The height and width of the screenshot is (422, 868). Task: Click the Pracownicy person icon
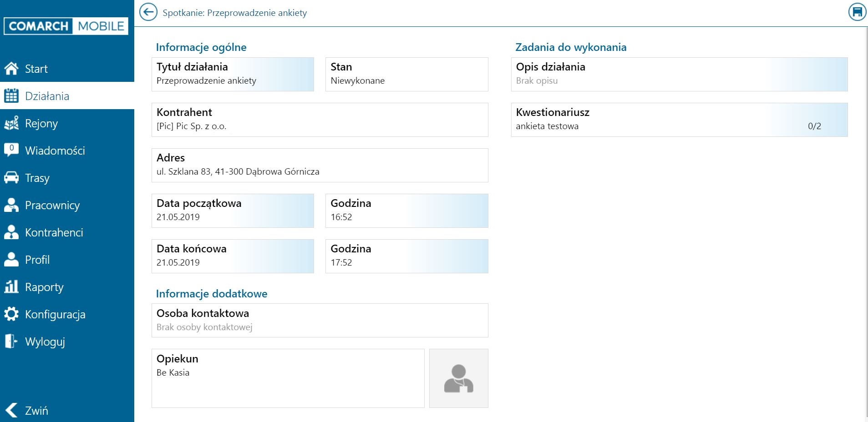[11, 205]
